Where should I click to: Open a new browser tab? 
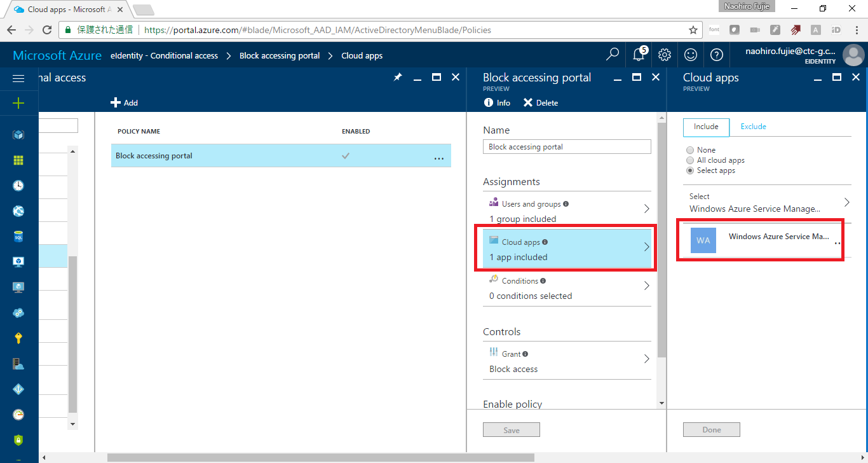point(143,10)
